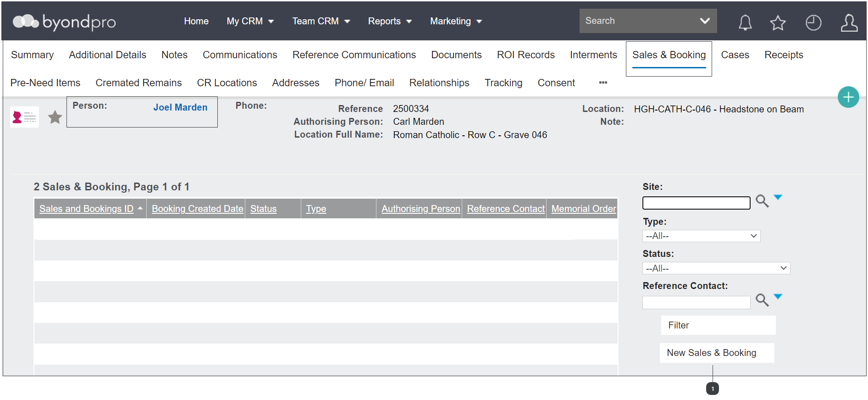The height and width of the screenshot is (400, 868).
Task: Click the Site input field
Action: point(697,203)
